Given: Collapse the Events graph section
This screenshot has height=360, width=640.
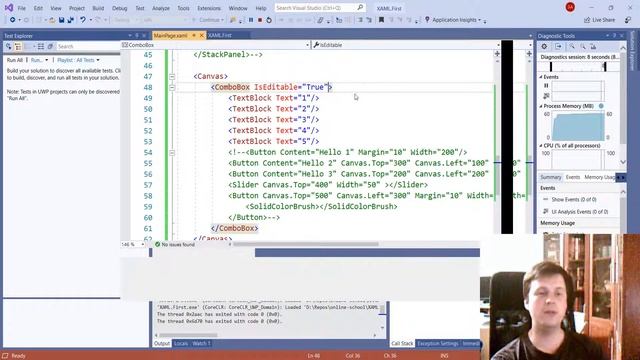Looking at the screenshot, I should (x=541, y=77).
